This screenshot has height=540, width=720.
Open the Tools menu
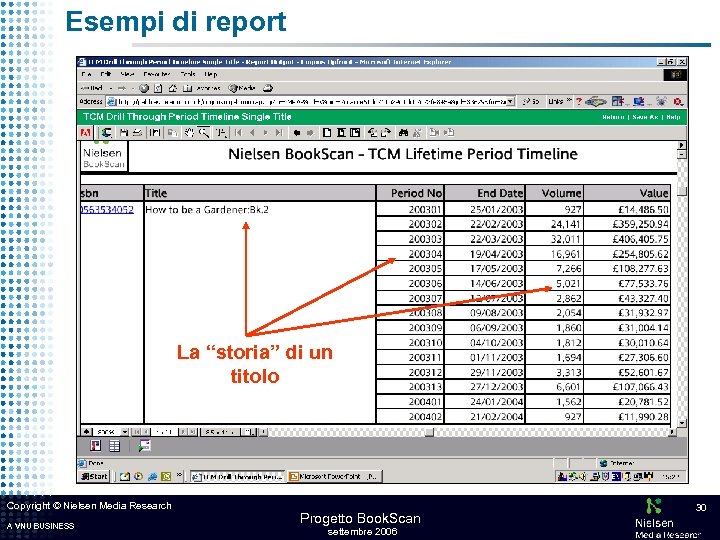[187, 74]
